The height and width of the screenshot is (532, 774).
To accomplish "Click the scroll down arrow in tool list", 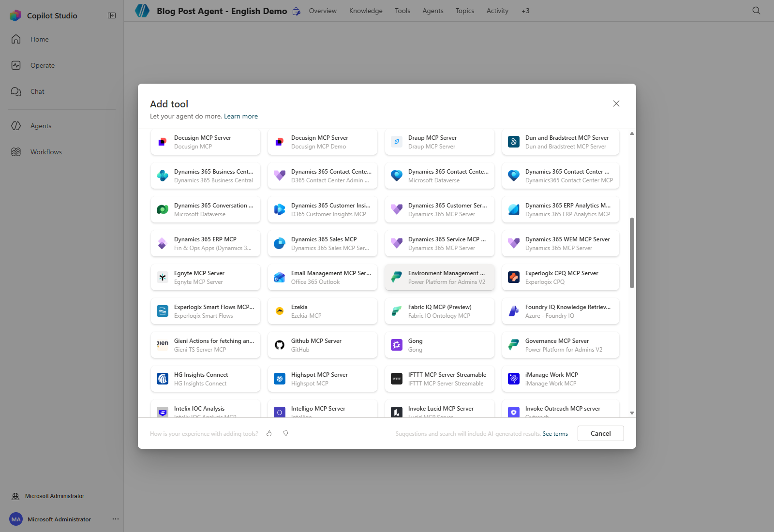I will tap(632, 413).
